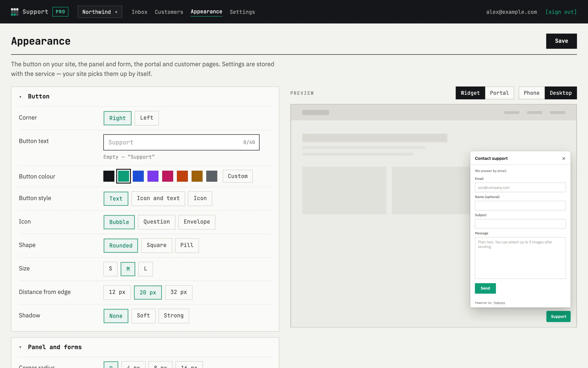Set corner to Right
588x368 pixels.
117,118
